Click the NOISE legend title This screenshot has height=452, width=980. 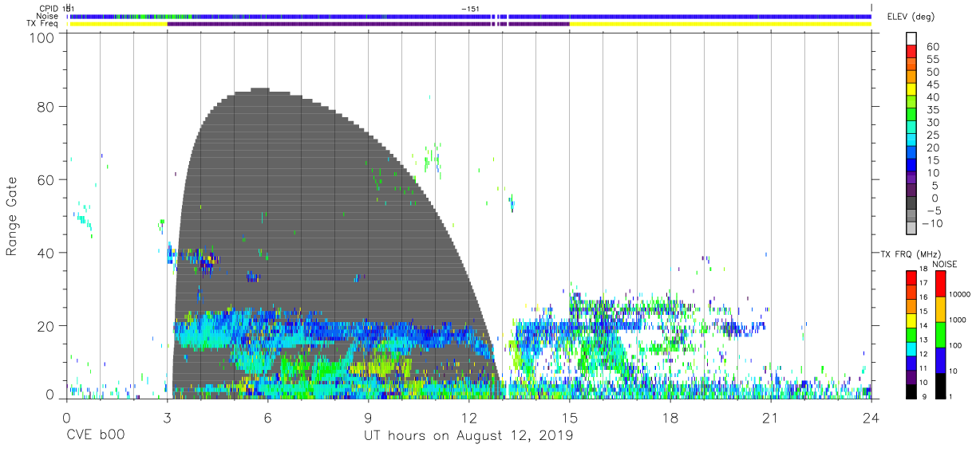pos(944,264)
